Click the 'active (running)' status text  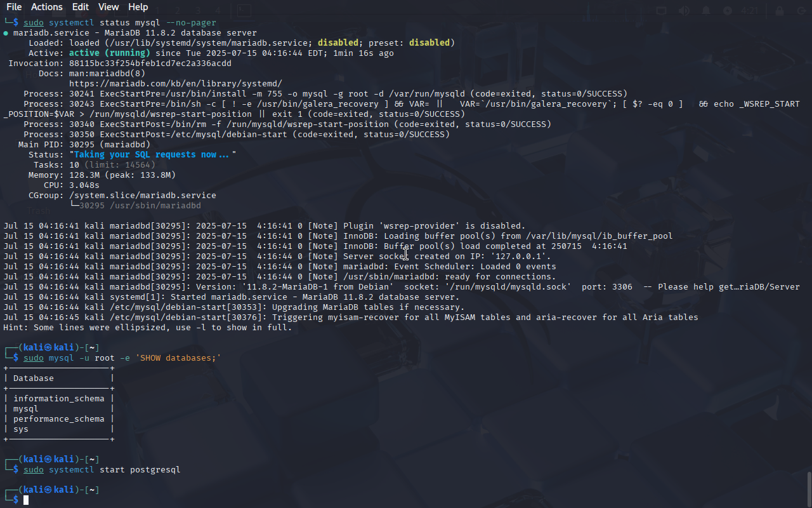click(x=110, y=53)
